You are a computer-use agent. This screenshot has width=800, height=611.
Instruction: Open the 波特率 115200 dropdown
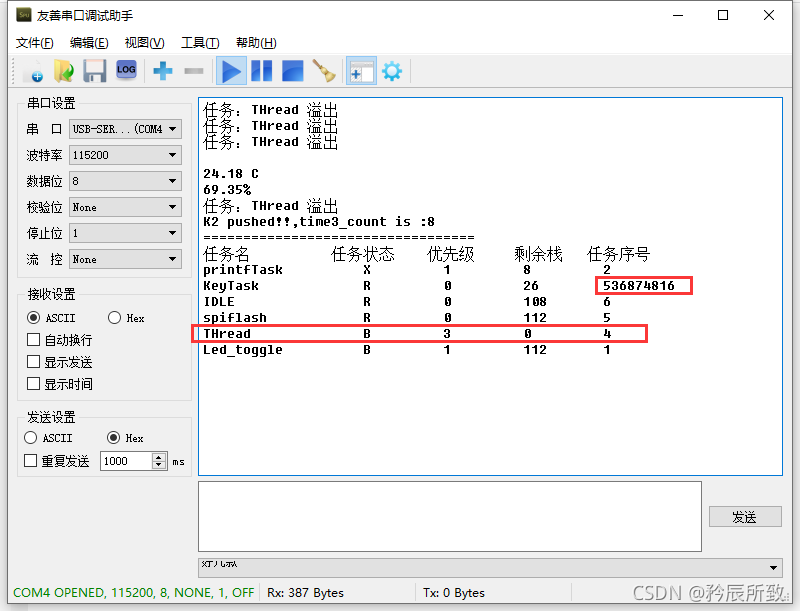pyautogui.click(x=126, y=155)
